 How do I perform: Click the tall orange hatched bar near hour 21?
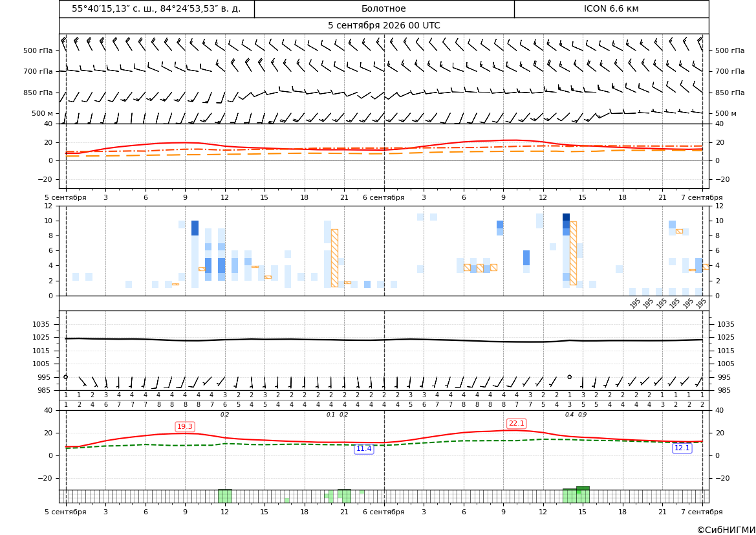(334, 258)
